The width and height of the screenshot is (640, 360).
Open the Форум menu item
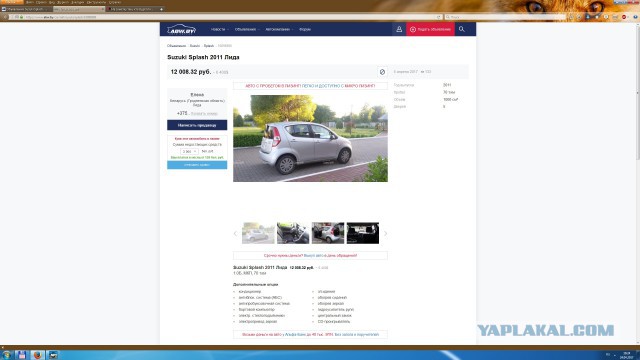click(x=305, y=29)
